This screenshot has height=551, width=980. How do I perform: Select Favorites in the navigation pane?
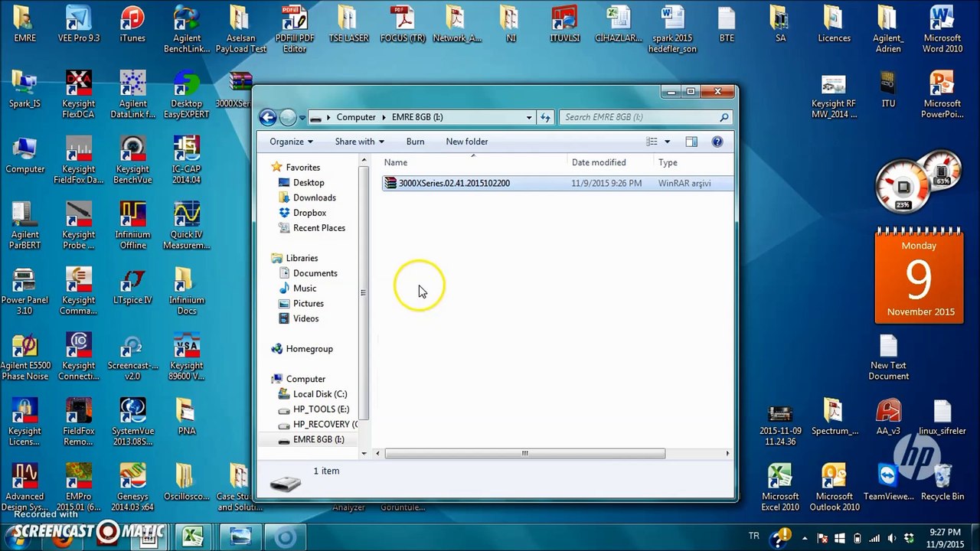(x=302, y=168)
